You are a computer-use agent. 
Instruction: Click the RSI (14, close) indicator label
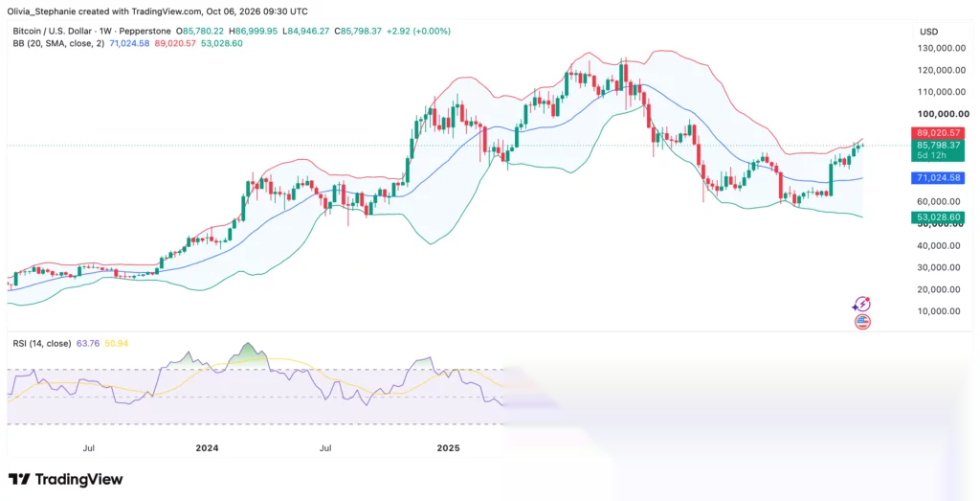click(x=42, y=343)
